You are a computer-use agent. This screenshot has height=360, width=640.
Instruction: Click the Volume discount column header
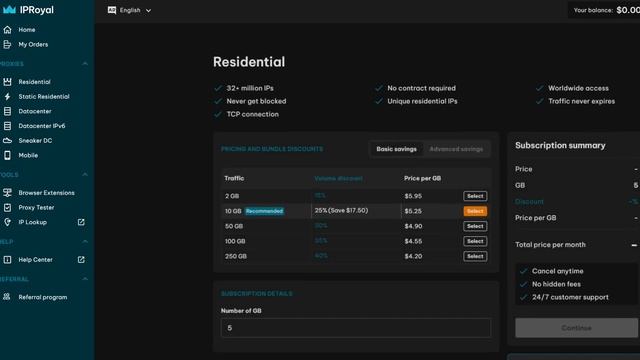point(338,178)
